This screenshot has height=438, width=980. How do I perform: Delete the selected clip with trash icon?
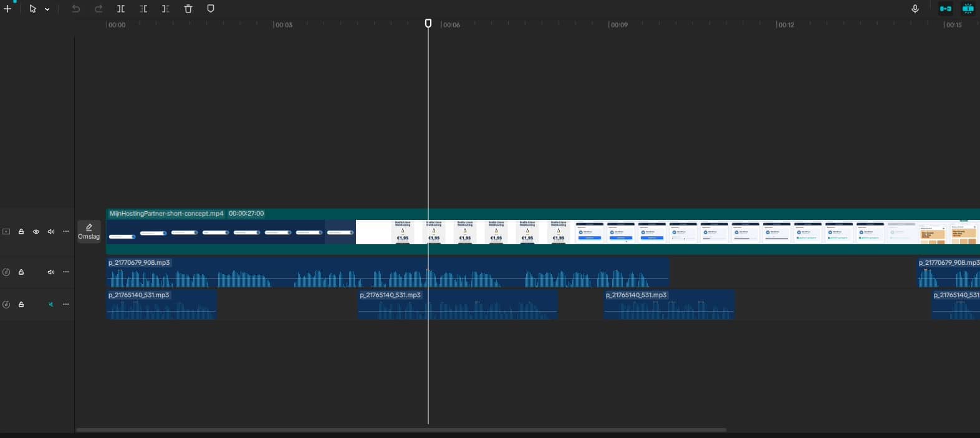188,9
